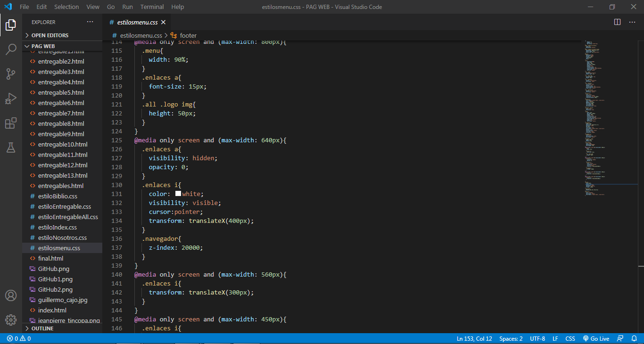Click CSS language mode in status bar
Image resolution: width=644 pixels, height=344 pixels.
570,338
